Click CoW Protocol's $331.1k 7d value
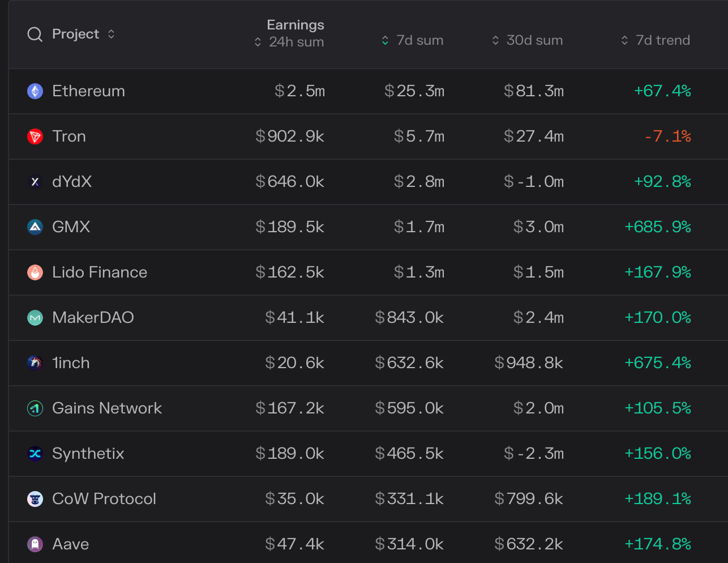Screen dimensions: 728x563 pyautogui.click(x=409, y=499)
